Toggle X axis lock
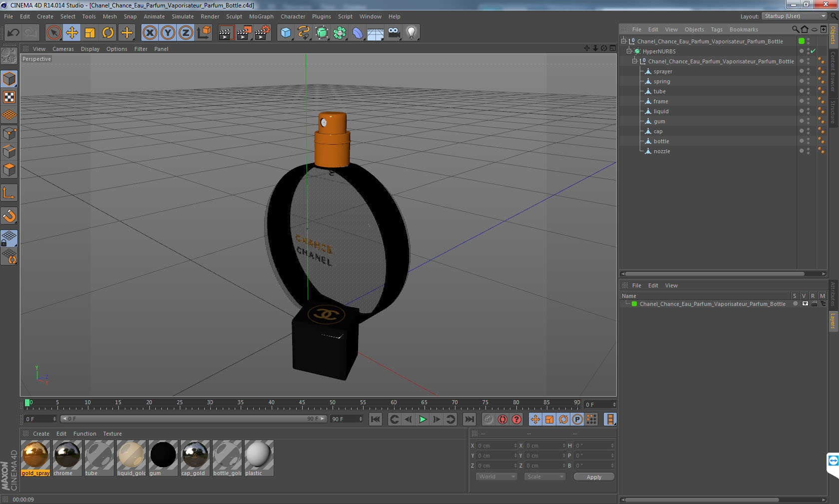This screenshot has height=504, width=839. [x=150, y=33]
